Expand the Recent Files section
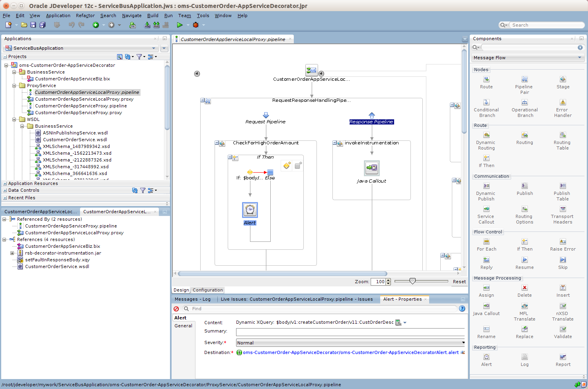 pos(5,198)
